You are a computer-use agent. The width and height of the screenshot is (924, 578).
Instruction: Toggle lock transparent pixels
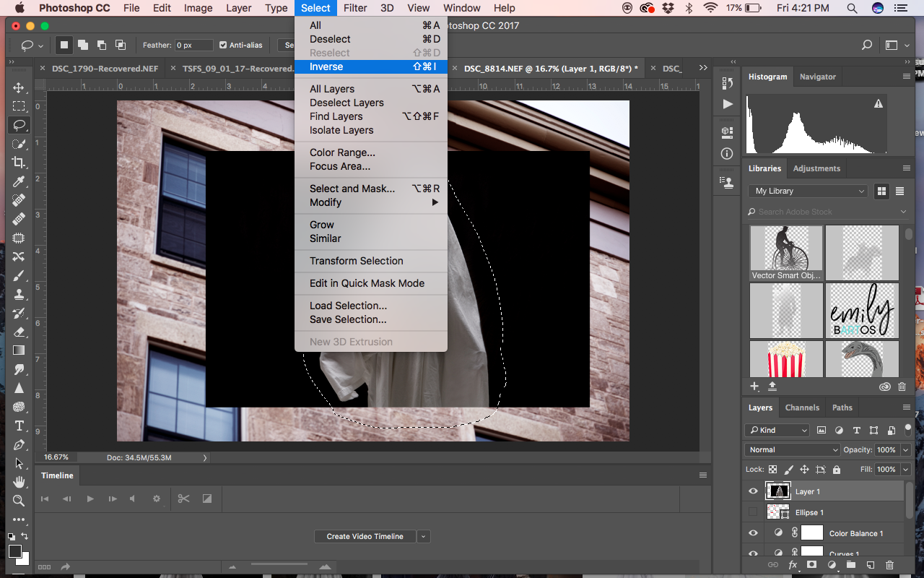pyautogui.click(x=772, y=470)
